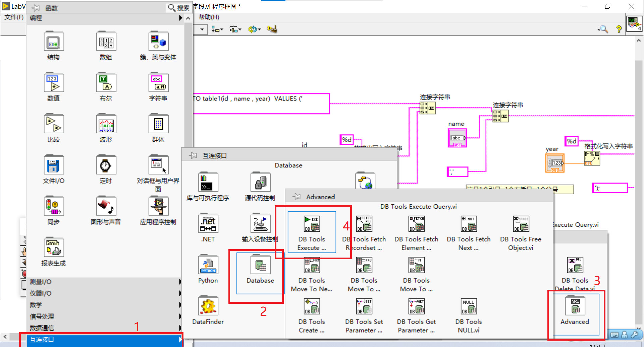This screenshot has width=644, height=347.
Task: Open context help with the question mark button
Action: click(x=619, y=29)
